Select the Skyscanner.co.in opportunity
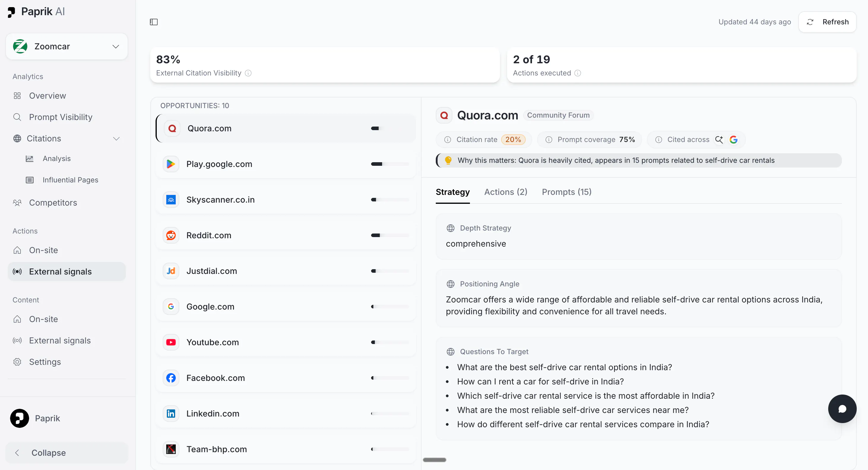 [x=286, y=200]
